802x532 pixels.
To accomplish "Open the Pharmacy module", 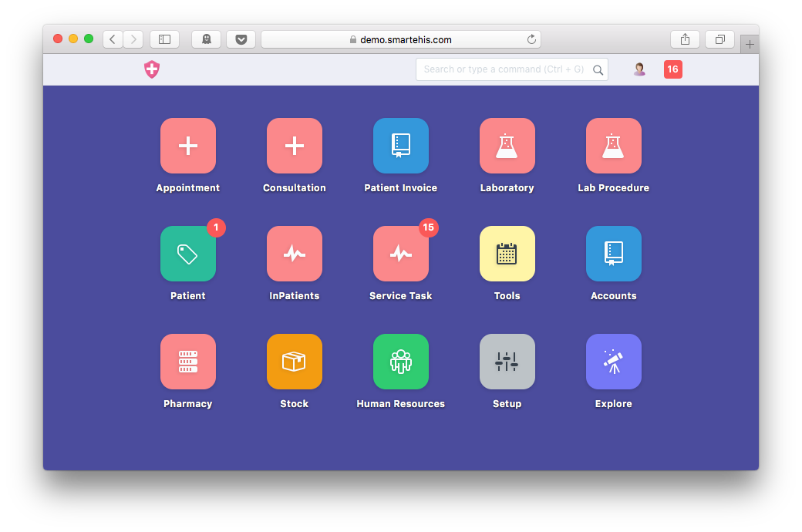I will tap(187, 362).
